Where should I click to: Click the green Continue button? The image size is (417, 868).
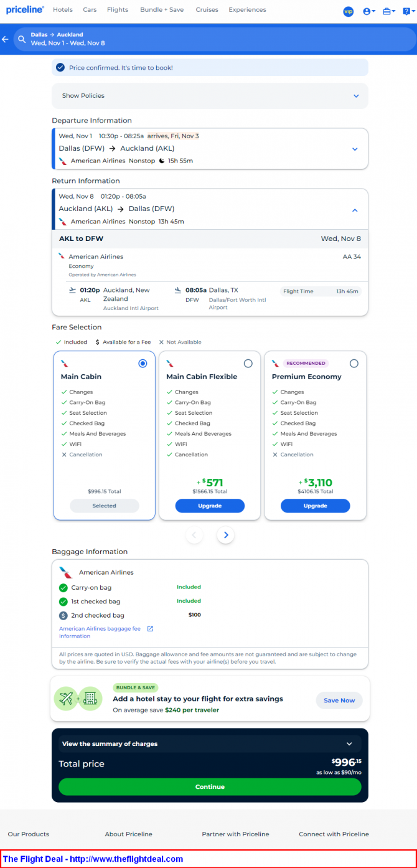pos(210,787)
